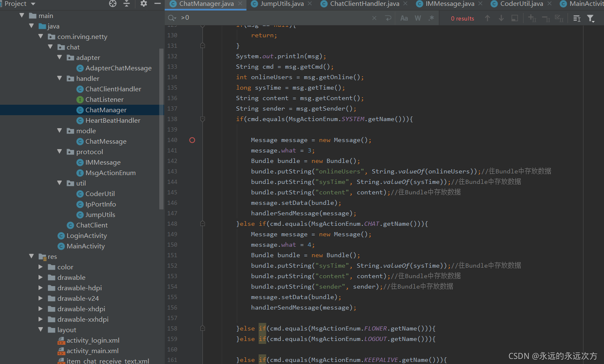This screenshot has width=604, height=364.
Task: Collapse all nodes via Project panel icon
Action: coord(127,3)
